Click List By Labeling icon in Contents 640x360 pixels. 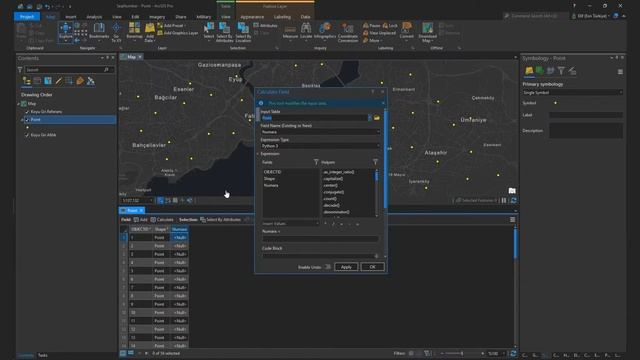pyautogui.click(x=80, y=81)
